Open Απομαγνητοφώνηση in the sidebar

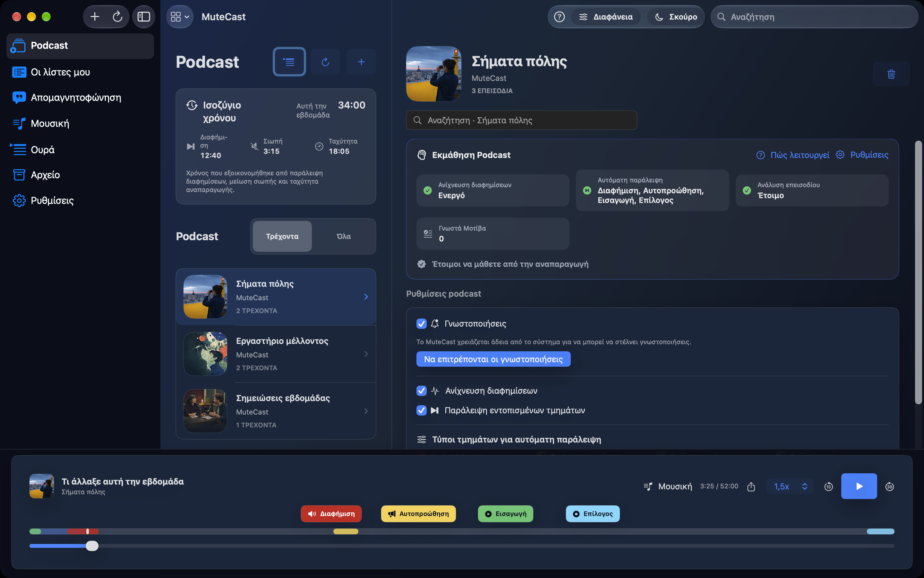pos(80,98)
